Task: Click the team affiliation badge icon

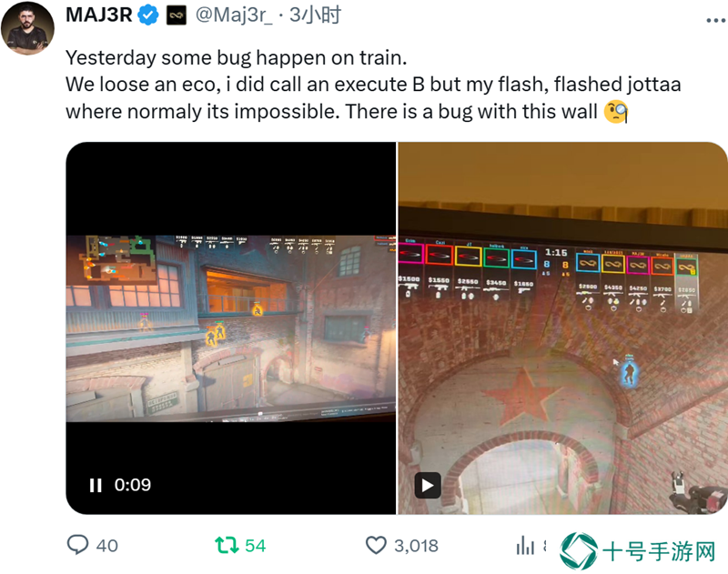Action: 177,15
